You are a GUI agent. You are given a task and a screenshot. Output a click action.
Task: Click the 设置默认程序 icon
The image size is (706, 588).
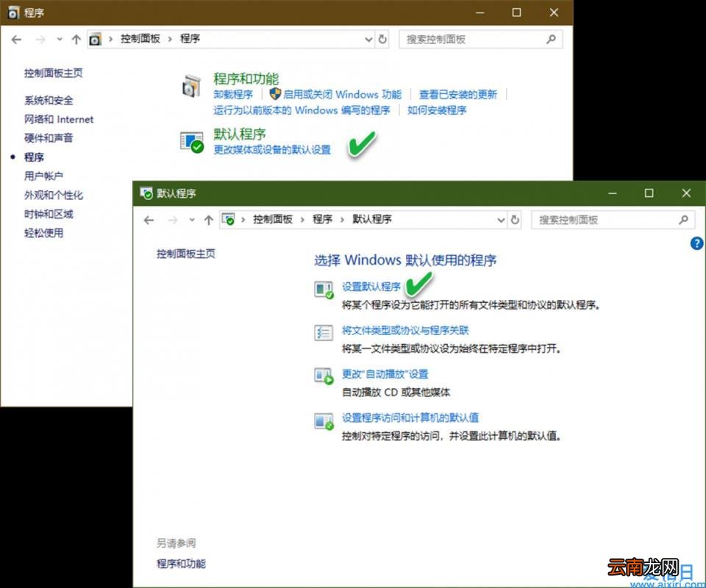(324, 290)
